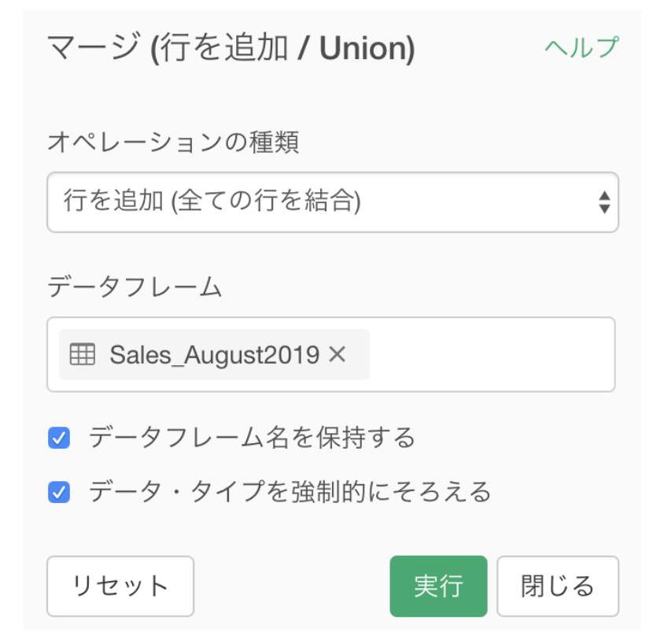Image resolution: width=664 pixels, height=644 pixels.
Task: Uncheck the データフレーム名を保持する checkbox
Action: (x=59, y=438)
